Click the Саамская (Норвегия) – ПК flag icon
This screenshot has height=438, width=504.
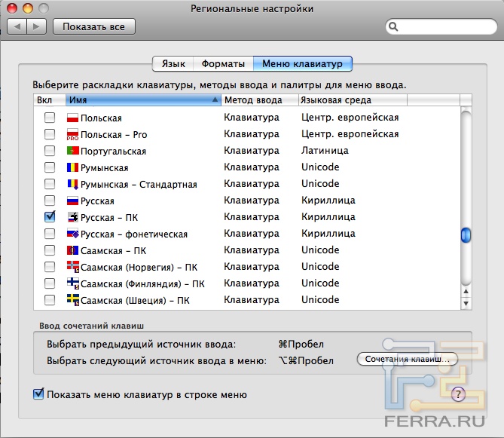(x=72, y=267)
